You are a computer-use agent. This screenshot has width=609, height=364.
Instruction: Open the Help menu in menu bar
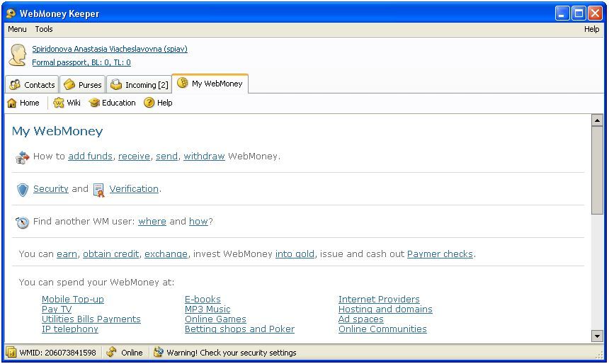tap(591, 29)
